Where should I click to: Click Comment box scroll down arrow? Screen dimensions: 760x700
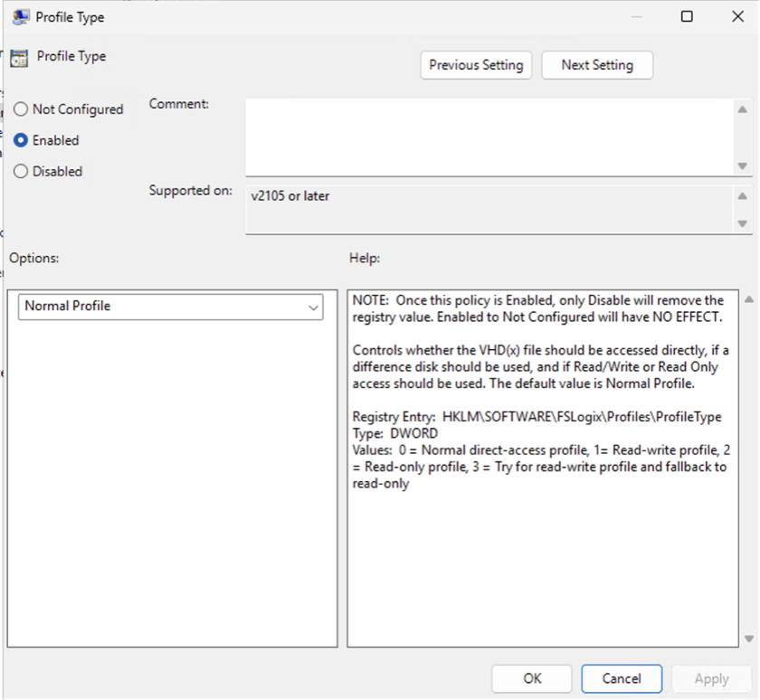coord(742,166)
